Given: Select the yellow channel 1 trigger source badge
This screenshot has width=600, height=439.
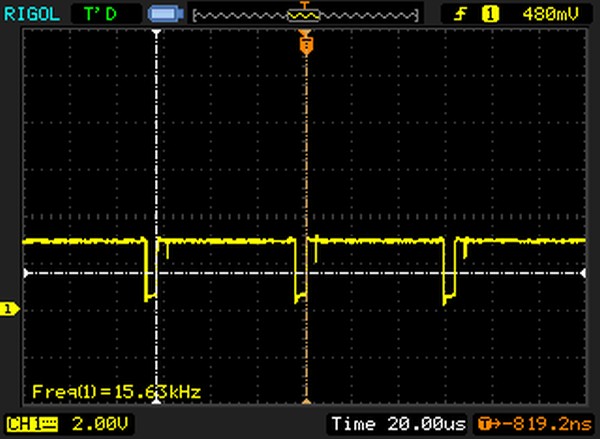Looking at the screenshot, I should (x=490, y=14).
